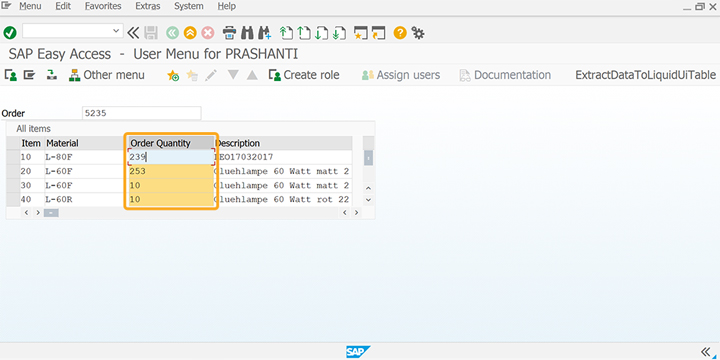This screenshot has height=360, width=720.
Task: Click the SAP Business Workplace icon
Action: click(52, 75)
